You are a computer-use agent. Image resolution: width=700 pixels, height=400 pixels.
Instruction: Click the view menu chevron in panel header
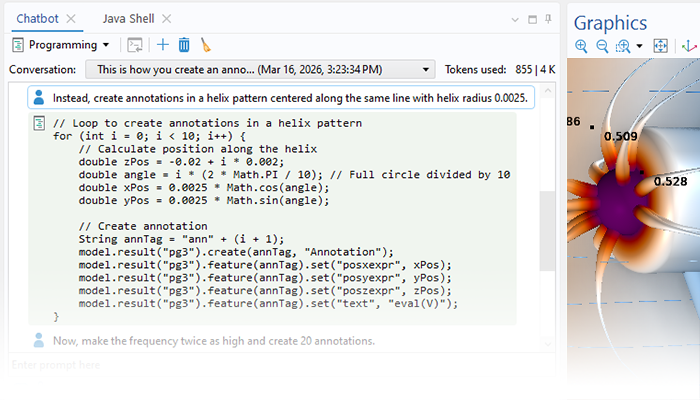(x=515, y=20)
